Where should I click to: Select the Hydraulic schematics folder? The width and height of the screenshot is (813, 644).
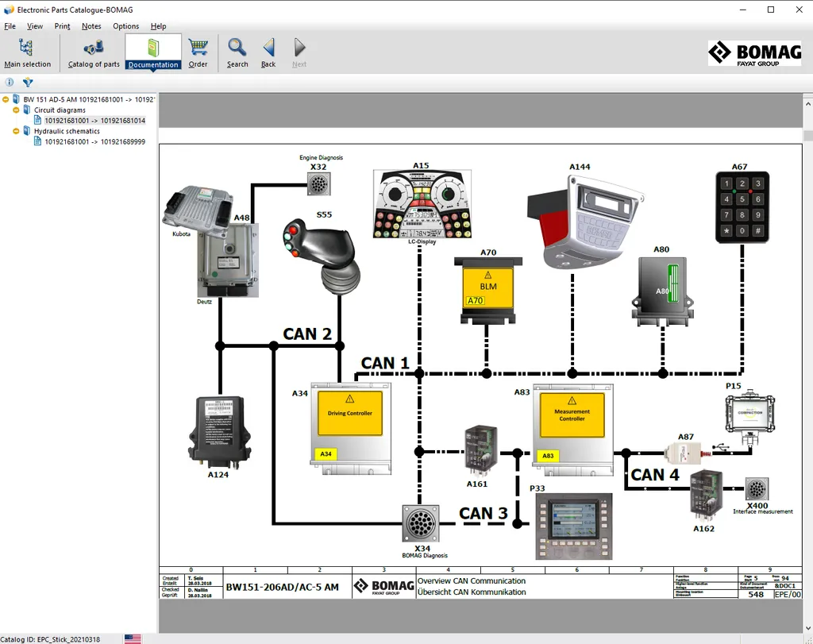pyautogui.click(x=67, y=131)
